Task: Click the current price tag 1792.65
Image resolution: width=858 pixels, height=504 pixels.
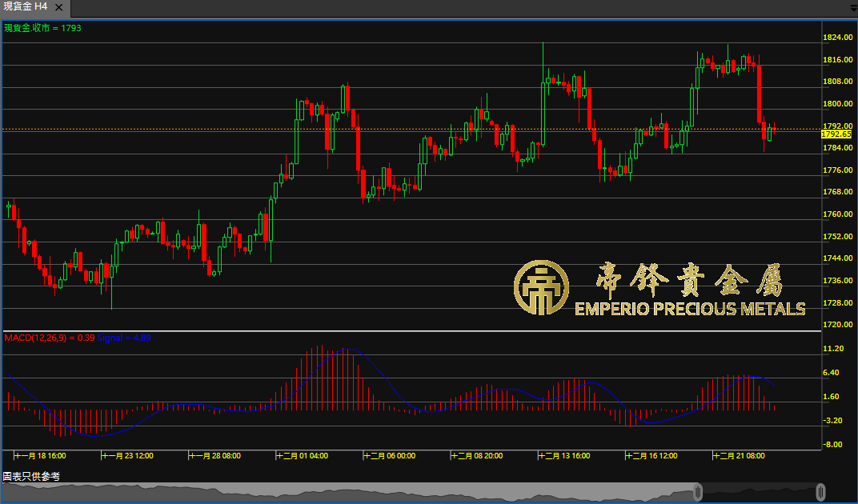Action: pyautogui.click(x=836, y=134)
